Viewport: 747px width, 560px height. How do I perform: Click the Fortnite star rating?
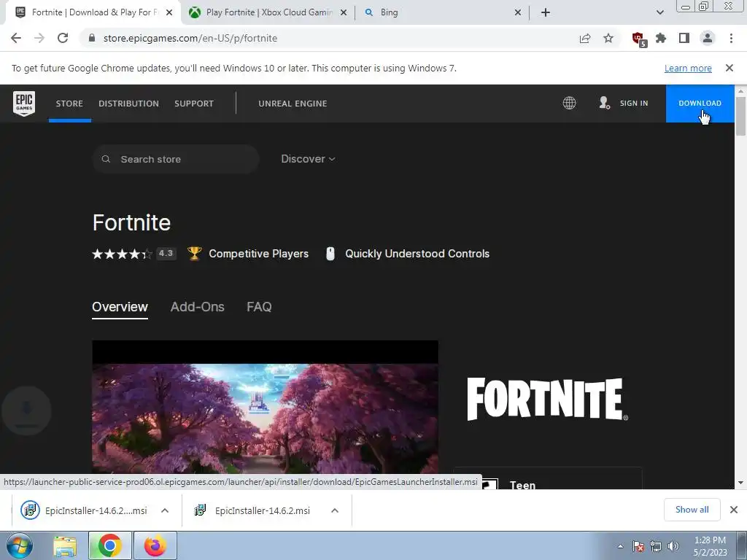click(122, 254)
